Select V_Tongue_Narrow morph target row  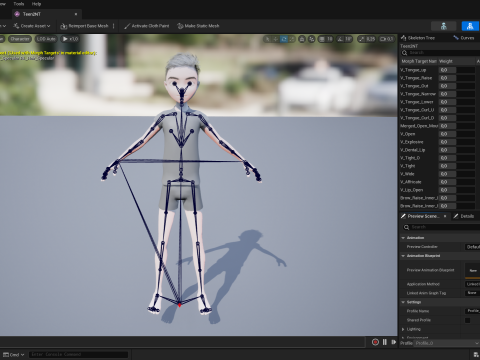coord(439,94)
